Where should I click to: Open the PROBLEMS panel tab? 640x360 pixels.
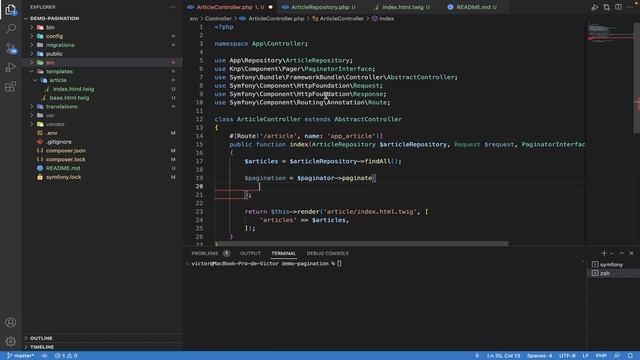(205, 253)
